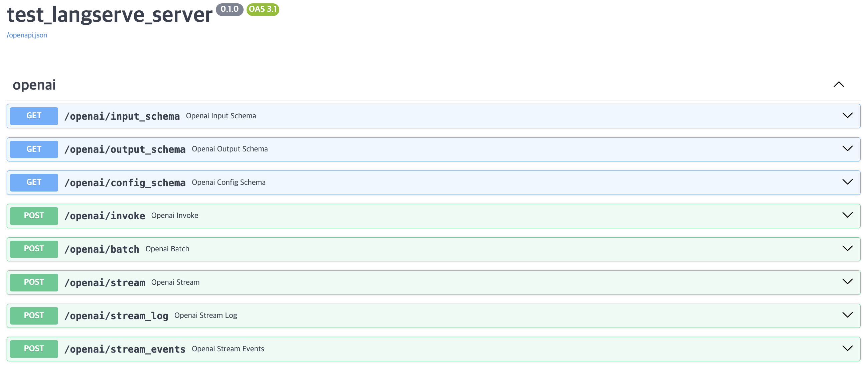
Task: Click GET badge for input_schema endpoint
Action: (34, 116)
